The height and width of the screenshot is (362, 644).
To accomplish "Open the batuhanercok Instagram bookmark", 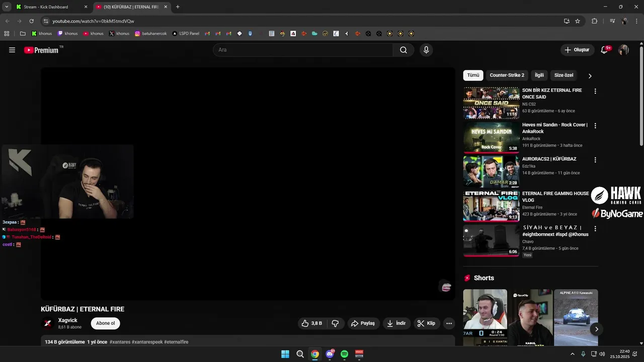I will (x=150, y=34).
